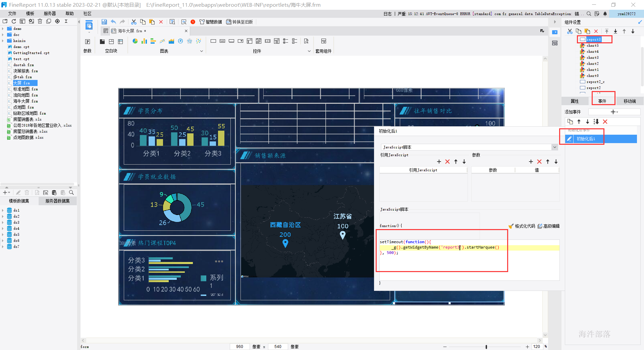Switch to the 模板数据集 tab
The image size is (644, 350).
coord(19,201)
